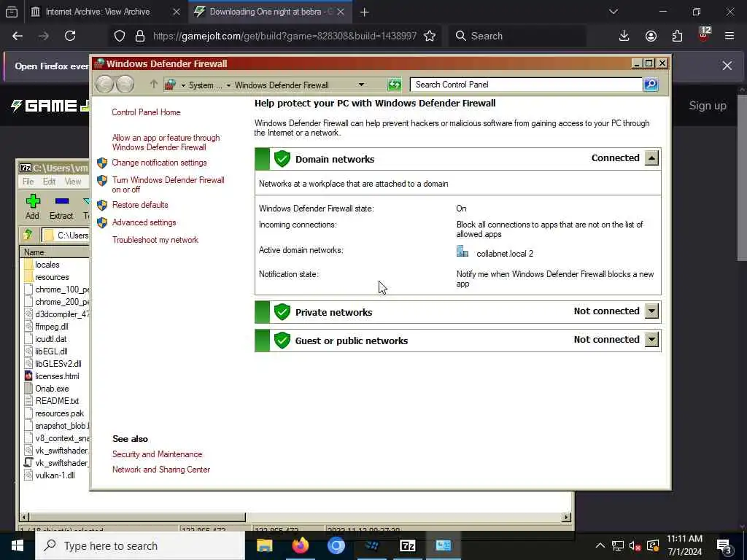Bookmark this page with the star icon
Screen dimensions: 747x560
(x=430, y=36)
